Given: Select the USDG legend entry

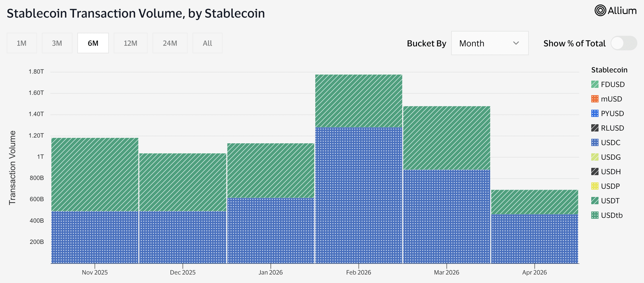Looking at the screenshot, I should [595, 157].
